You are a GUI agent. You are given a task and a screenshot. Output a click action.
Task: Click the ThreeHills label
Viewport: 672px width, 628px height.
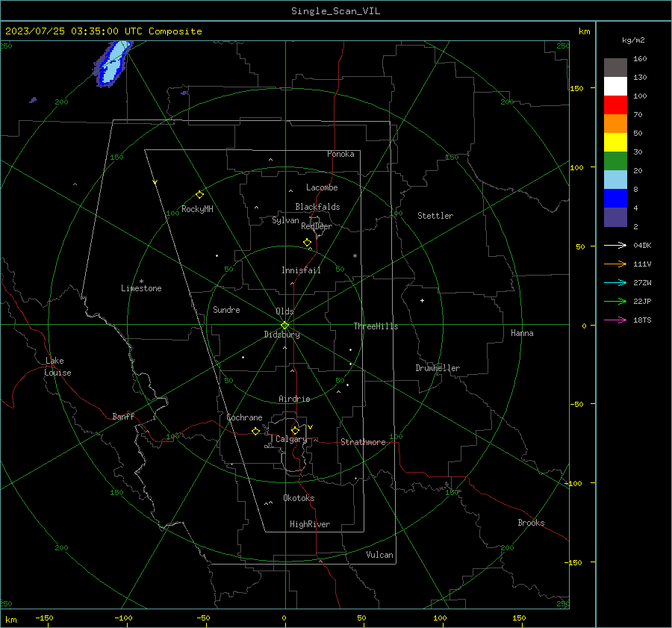coord(376,326)
